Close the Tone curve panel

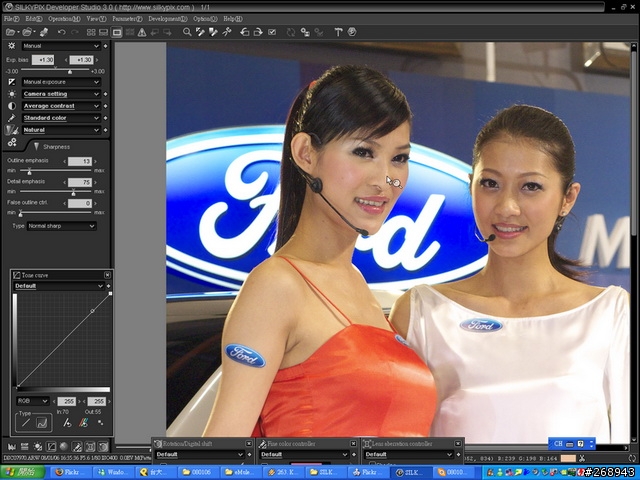[107, 275]
